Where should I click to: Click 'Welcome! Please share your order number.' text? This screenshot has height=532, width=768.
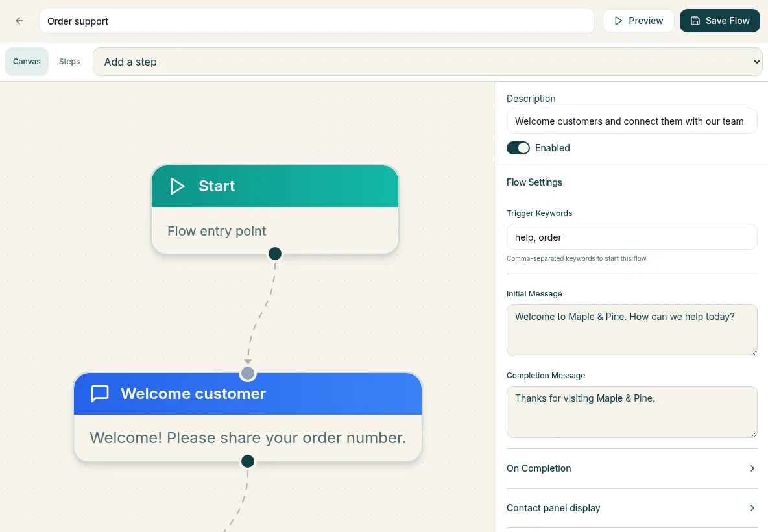pyautogui.click(x=248, y=437)
